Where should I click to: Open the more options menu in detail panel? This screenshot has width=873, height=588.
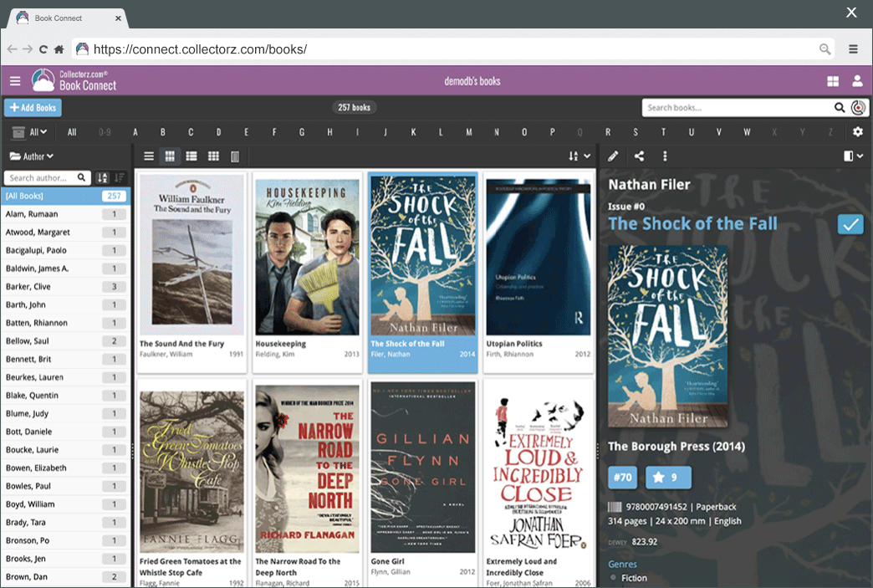tap(665, 156)
